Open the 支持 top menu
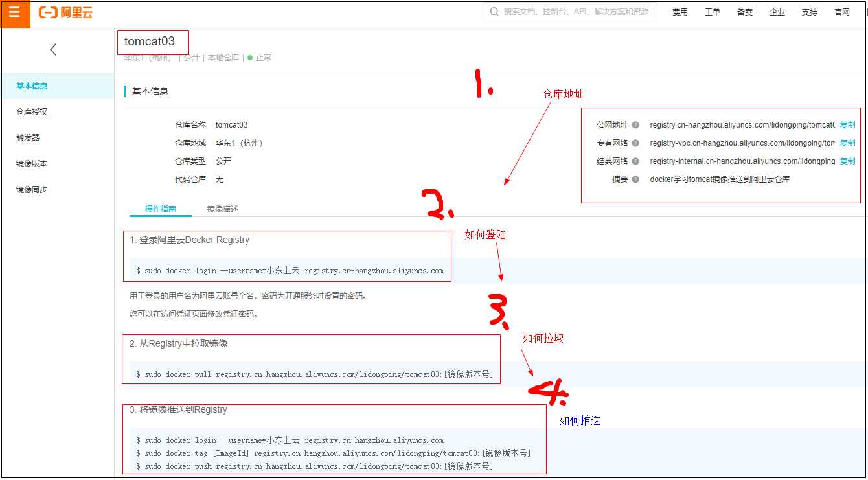 (809, 12)
